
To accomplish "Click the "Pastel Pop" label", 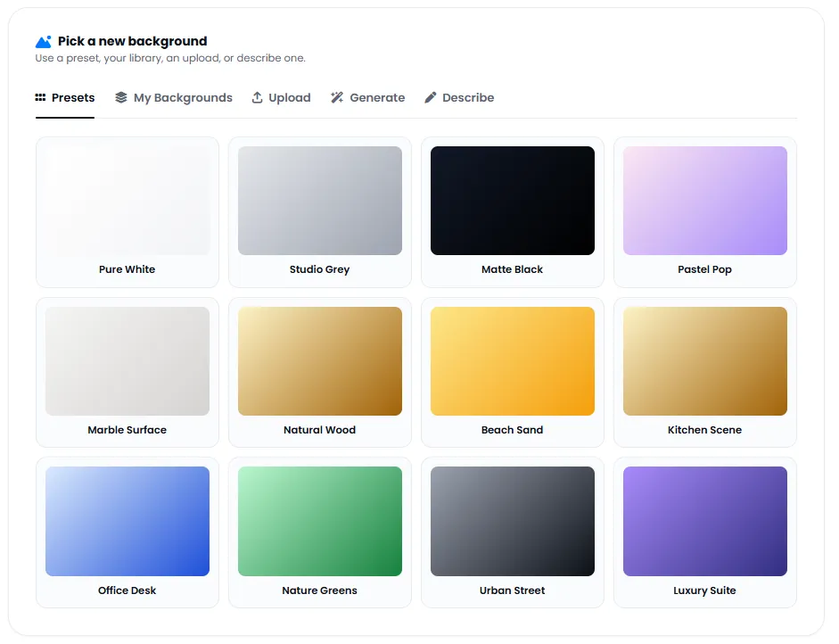I will (x=704, y=269).
